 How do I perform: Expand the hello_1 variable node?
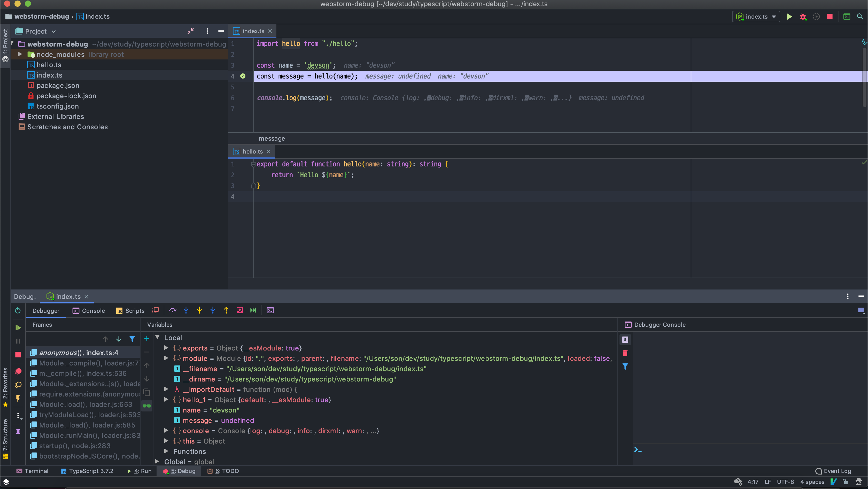click(166, 399)
